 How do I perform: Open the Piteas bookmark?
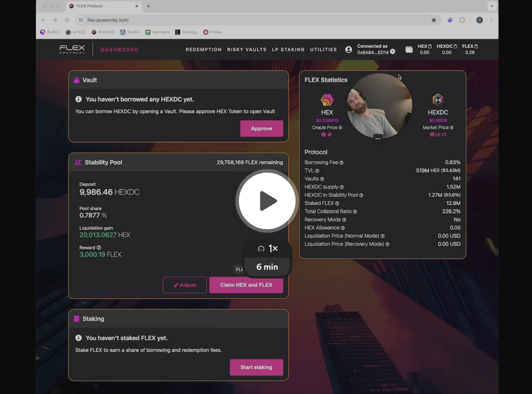pyautogui.click(x=212, y=32)
